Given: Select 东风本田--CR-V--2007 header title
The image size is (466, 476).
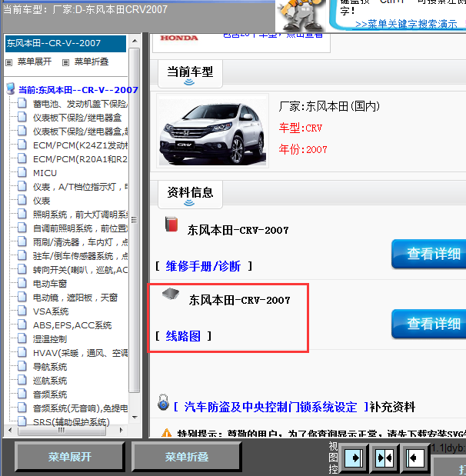Looking at the screenshot, I should pyautogui.click(x=65, y=43).
